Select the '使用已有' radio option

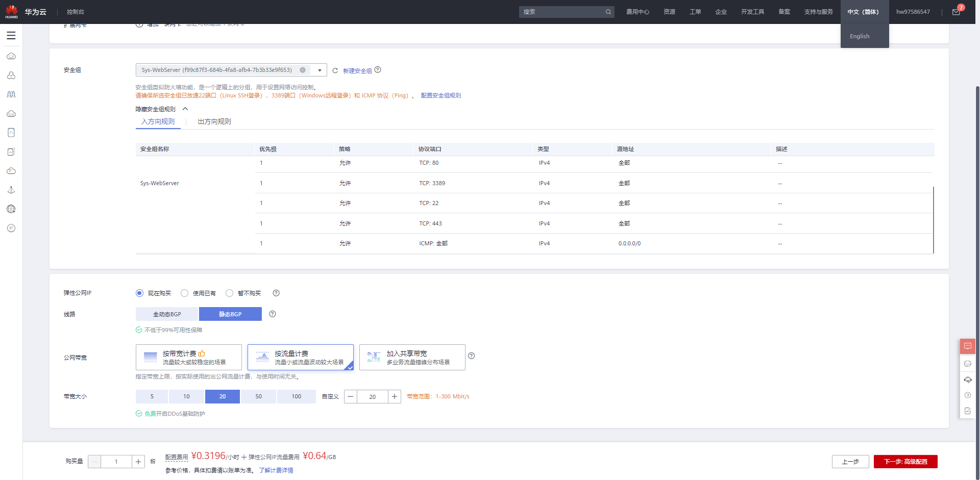point(184,293)
